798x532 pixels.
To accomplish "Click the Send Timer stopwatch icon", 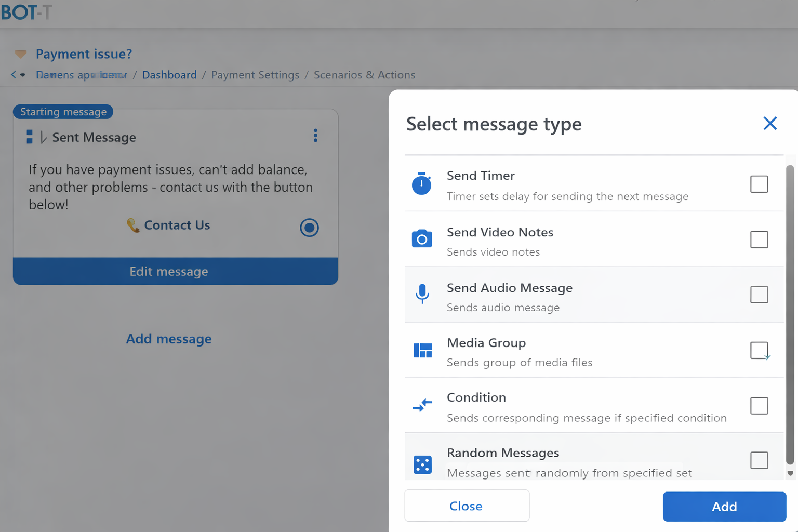I will point(421,184).
